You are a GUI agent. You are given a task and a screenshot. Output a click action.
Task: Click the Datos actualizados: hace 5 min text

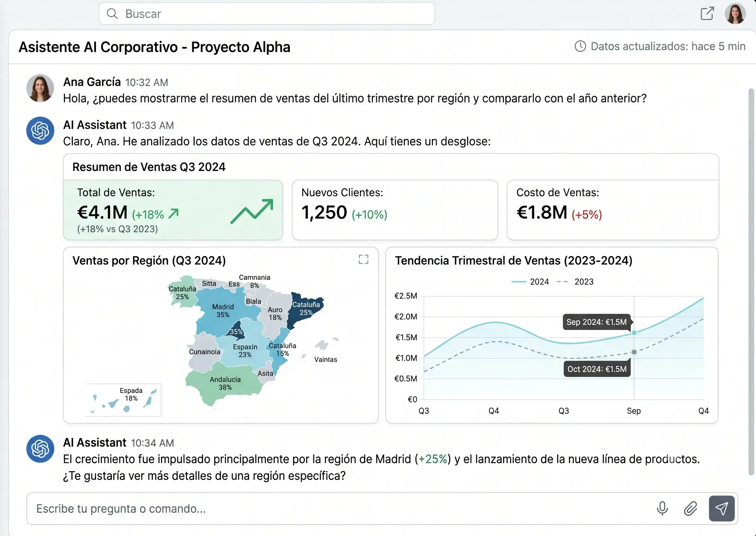[x=668, y=46]
